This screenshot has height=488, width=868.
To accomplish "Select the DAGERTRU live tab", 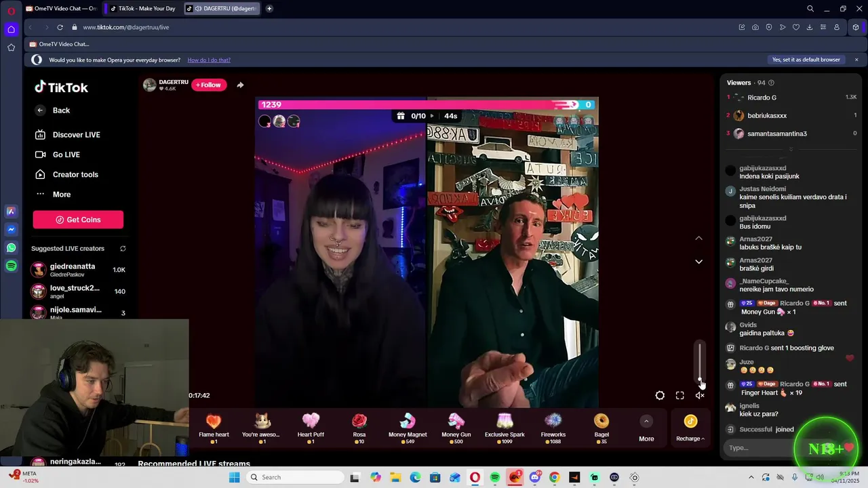I will click(220, 9).
